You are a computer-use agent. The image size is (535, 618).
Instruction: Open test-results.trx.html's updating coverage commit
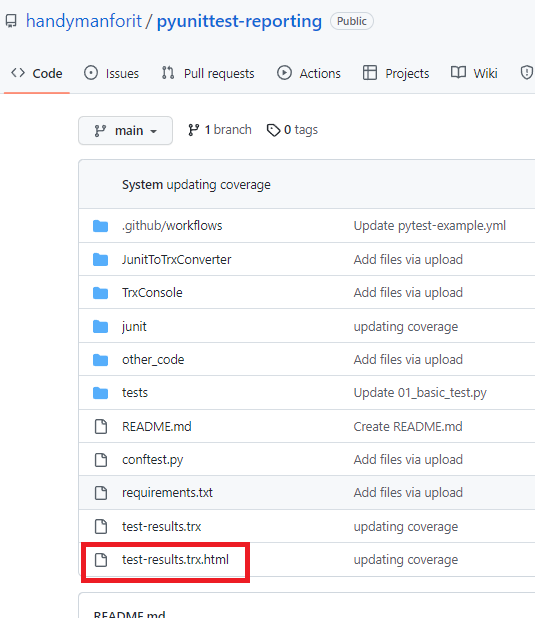tap(406, 560)
